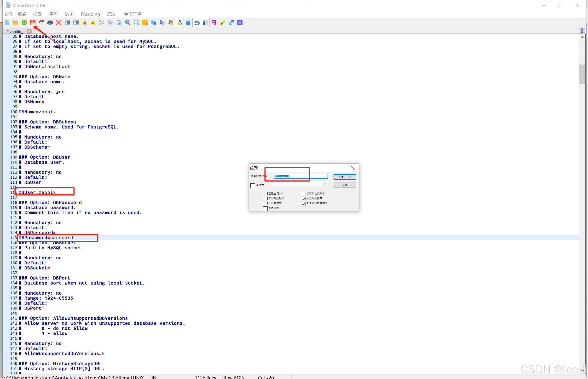Click the Linux penguin line-ending icon
Image resolution: width=588 pixels, height=379 pixels.
(179, 23)
